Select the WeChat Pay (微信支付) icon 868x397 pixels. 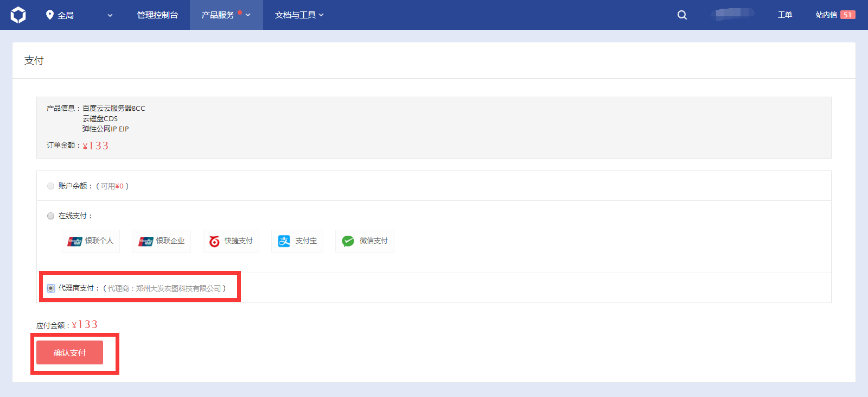point(348,241)
